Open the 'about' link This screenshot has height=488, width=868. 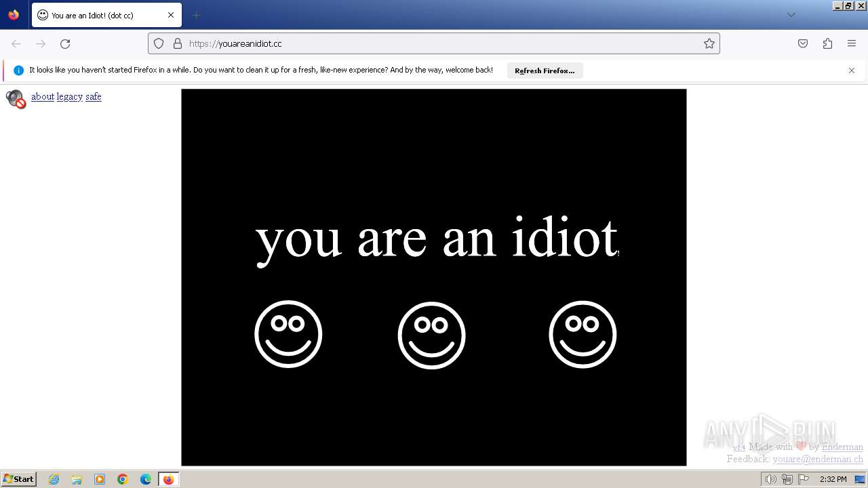coord(43,97)
